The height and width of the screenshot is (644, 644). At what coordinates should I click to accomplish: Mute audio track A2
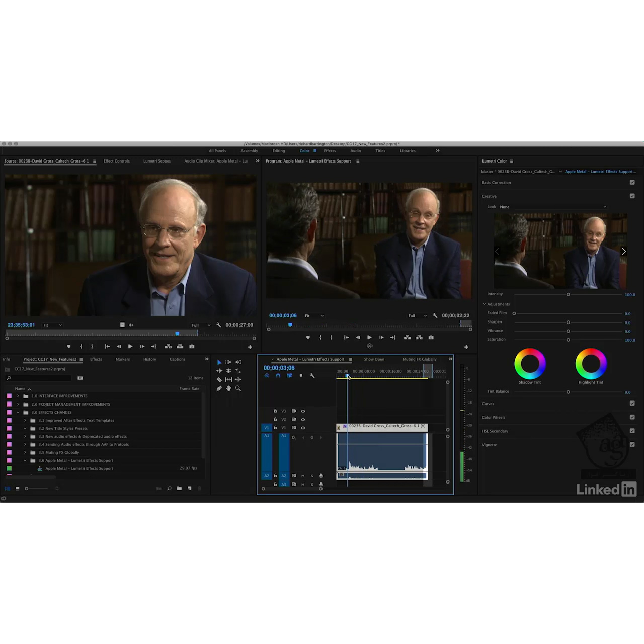tap(303, 476)
